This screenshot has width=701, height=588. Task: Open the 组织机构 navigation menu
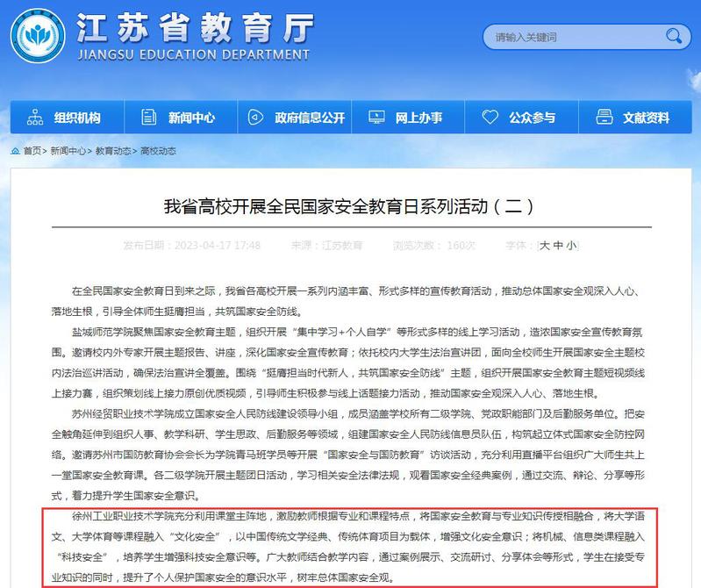77,118
